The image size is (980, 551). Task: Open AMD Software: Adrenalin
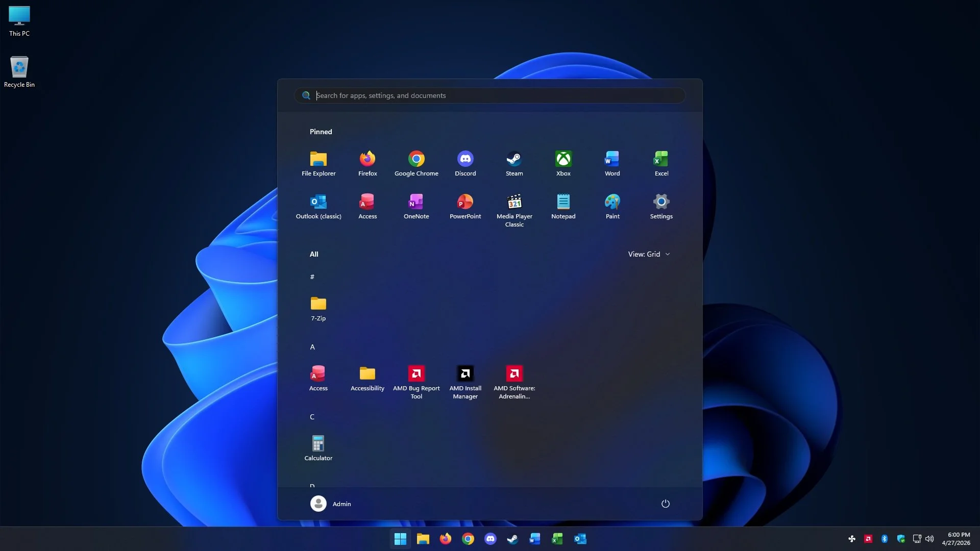[x=514, y=382]
